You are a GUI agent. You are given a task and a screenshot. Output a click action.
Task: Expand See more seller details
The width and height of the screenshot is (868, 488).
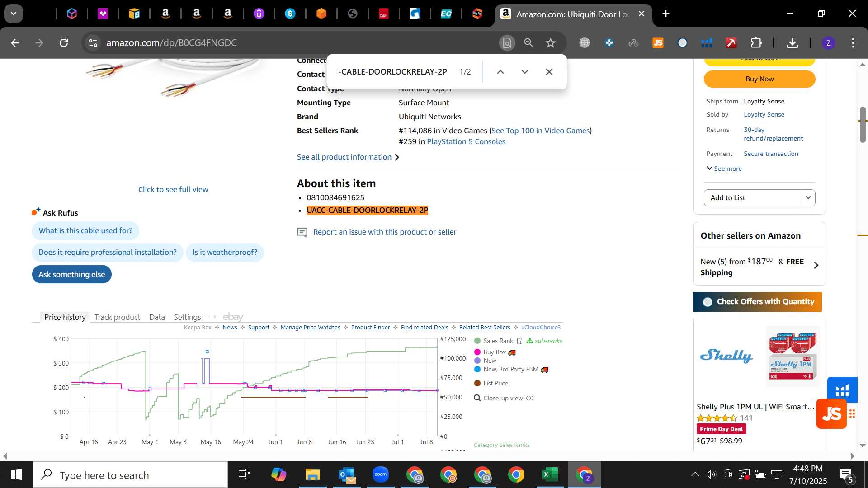click(724, 169)
